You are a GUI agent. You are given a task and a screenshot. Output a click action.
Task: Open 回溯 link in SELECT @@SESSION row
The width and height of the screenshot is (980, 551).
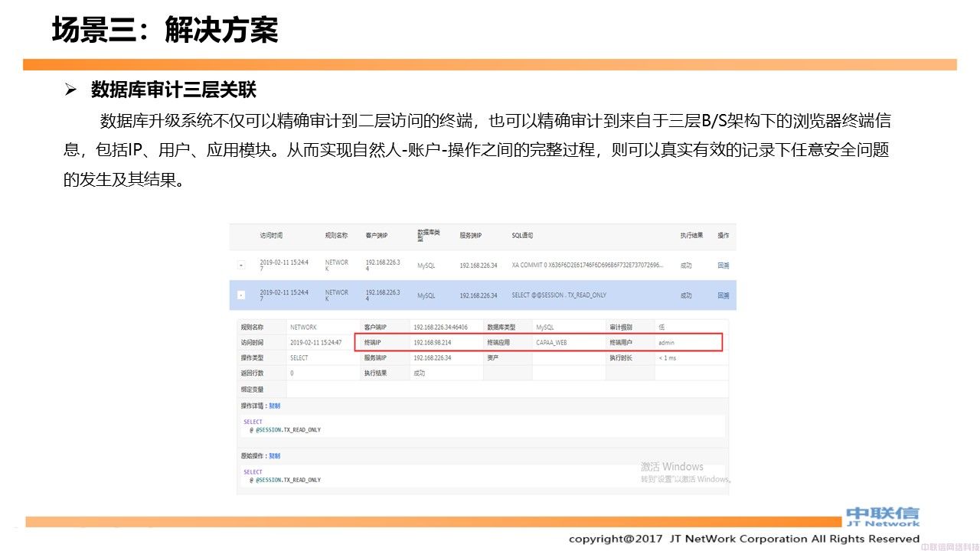pyautogui.click(x=723, y=295)
